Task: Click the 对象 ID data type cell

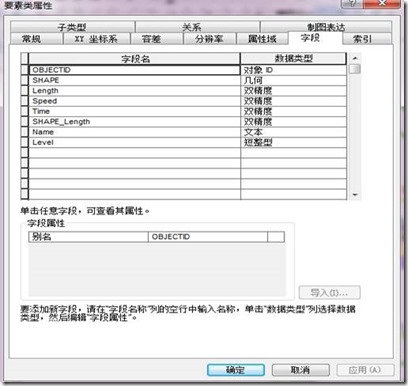Action: tap(293, 70)
